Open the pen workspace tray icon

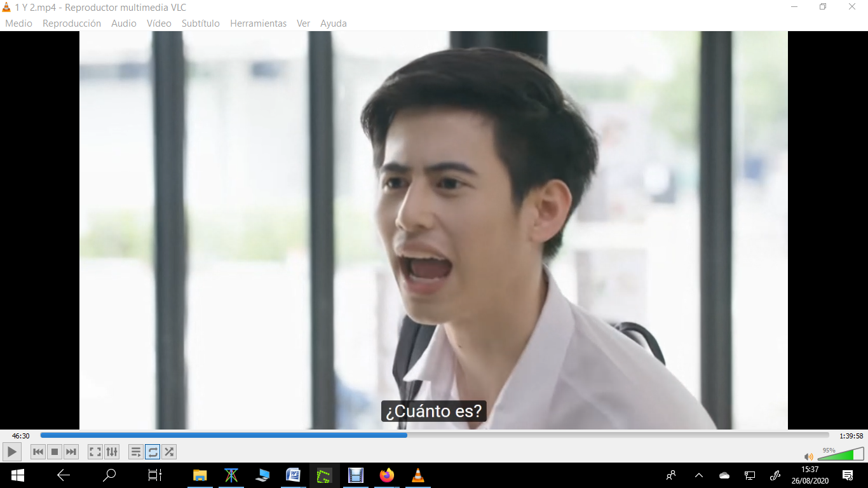tap(775, 475)
